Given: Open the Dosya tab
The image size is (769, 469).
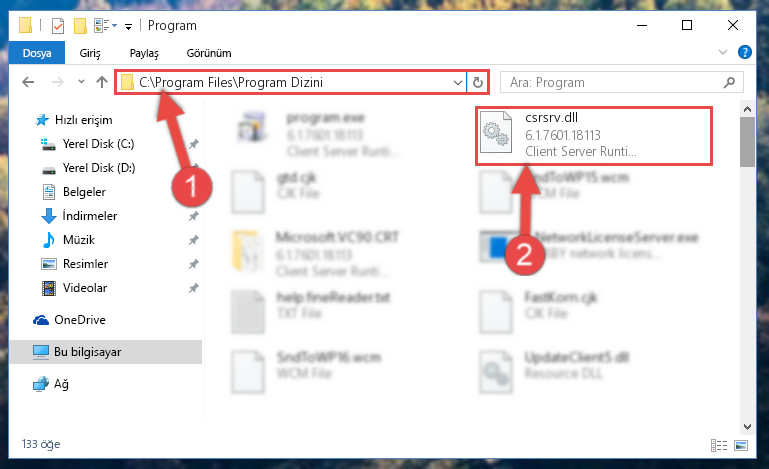Looking at the screenshot, I should pyautogui.click(x=37, y=53).
